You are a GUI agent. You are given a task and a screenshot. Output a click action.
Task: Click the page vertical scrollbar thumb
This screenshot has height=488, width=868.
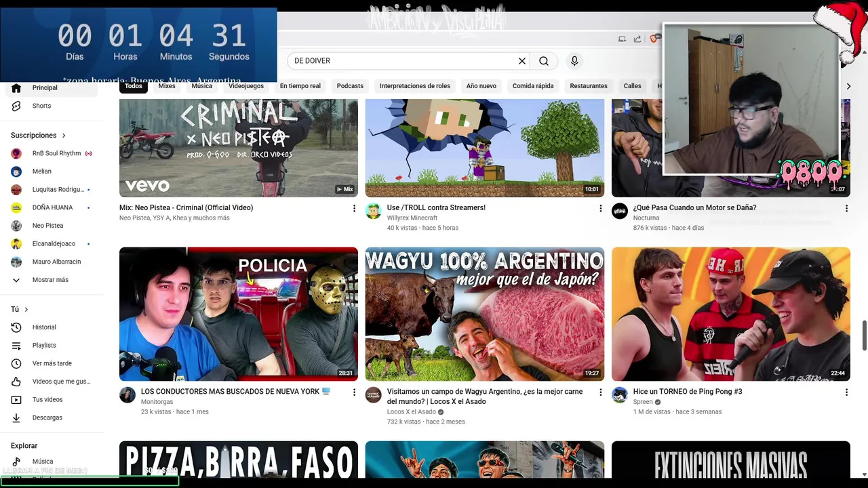click(864, 335)
